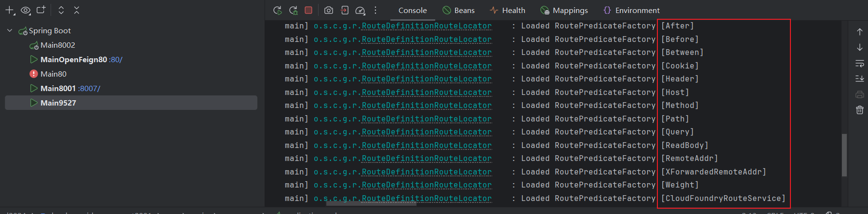
Task: Click the [Host] predicate text
Action: [x=675, y=92]
